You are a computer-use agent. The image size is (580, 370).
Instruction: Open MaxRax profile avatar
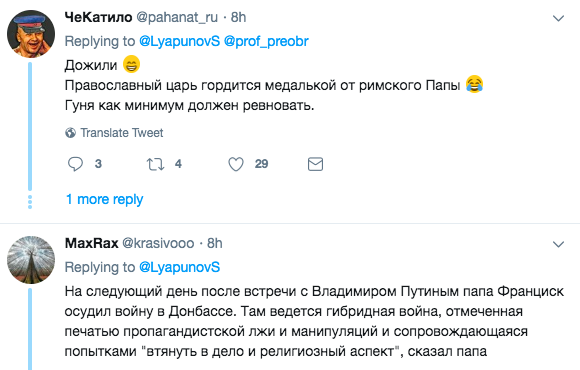31,260
